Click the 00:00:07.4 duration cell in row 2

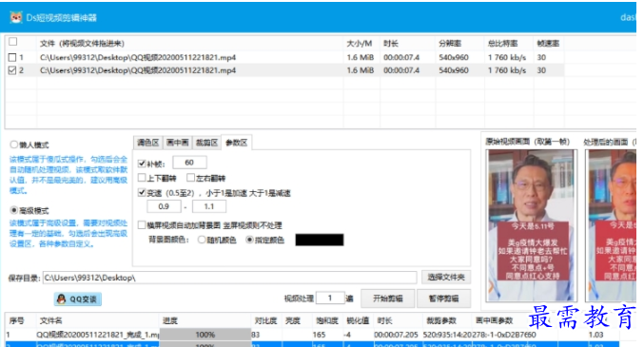coord(401,70)
